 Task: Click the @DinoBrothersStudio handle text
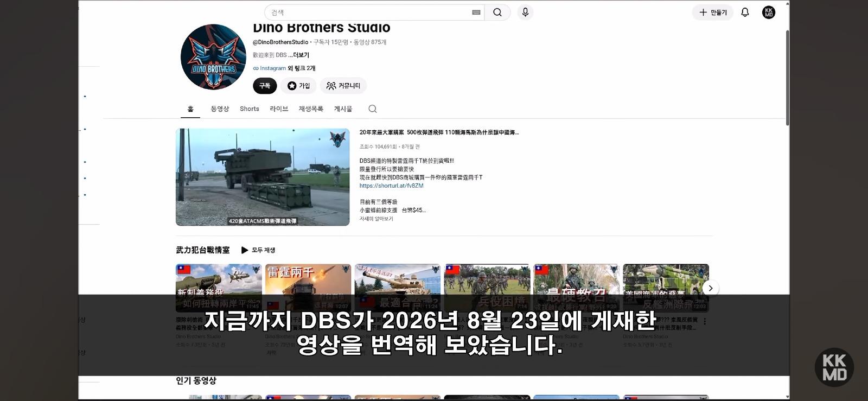click(x=280, y=42)
